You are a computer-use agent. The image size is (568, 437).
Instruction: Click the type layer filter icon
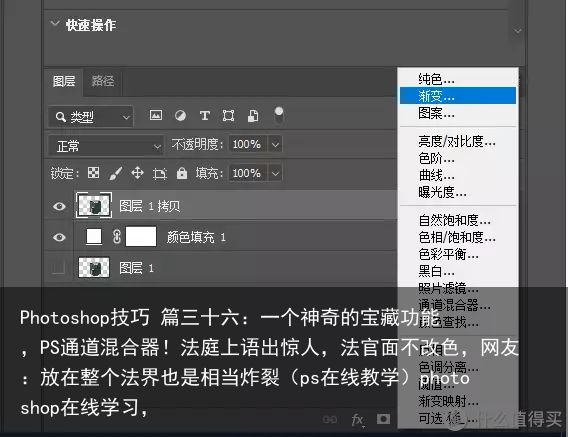pyautogui.click(x=205, y=116)
